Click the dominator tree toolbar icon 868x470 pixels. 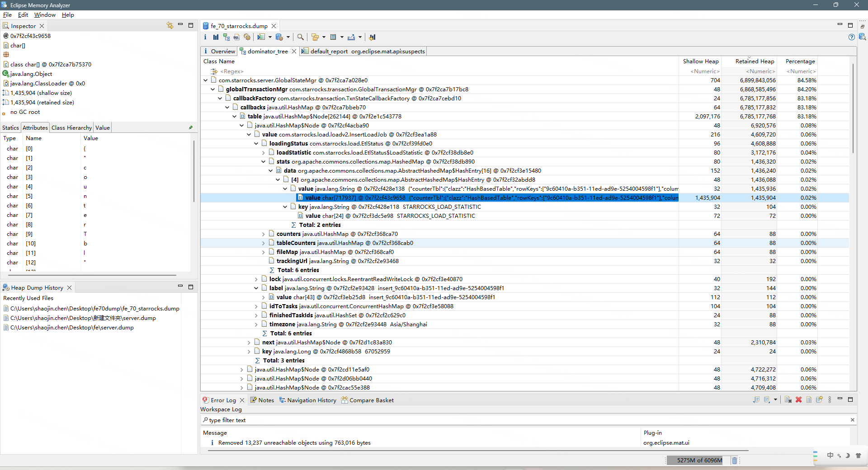(x=226, y=37)
